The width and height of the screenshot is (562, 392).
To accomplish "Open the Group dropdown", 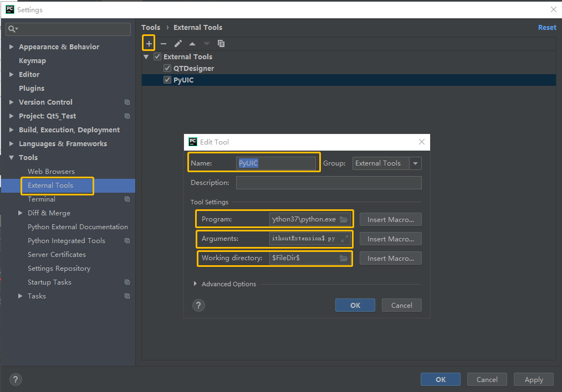I will 416,163.
